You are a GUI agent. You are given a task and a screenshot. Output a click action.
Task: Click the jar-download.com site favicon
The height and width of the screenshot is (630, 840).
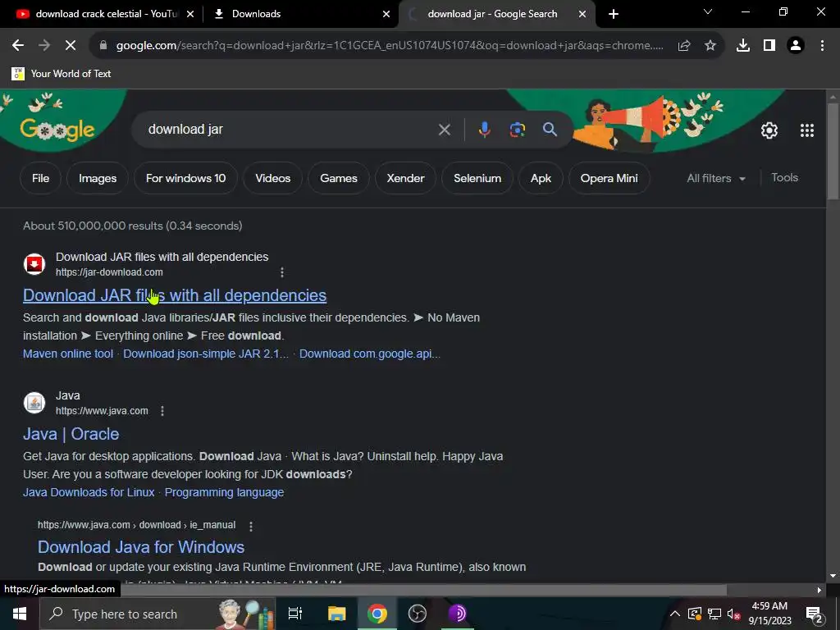tap(34, 264)
